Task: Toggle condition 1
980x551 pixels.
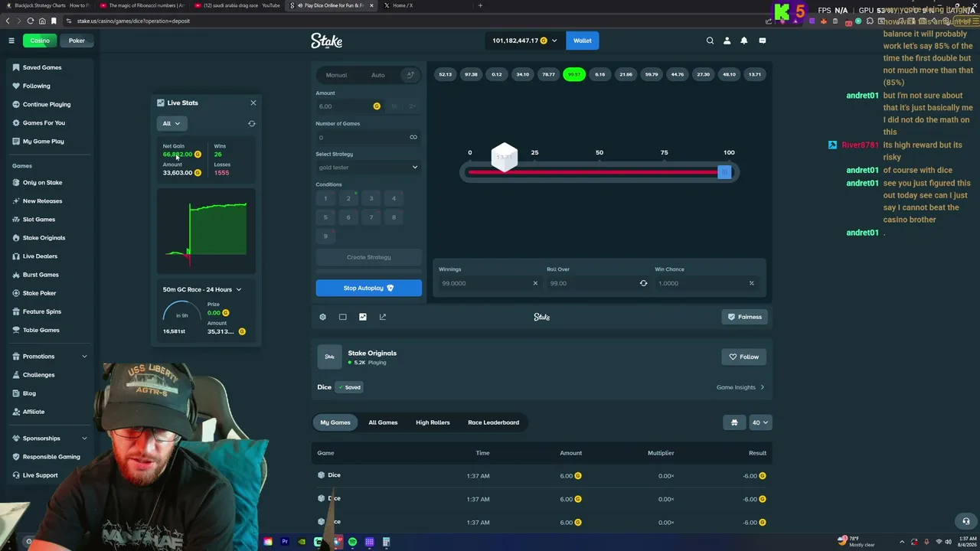Action: click(x=325, y=198)
